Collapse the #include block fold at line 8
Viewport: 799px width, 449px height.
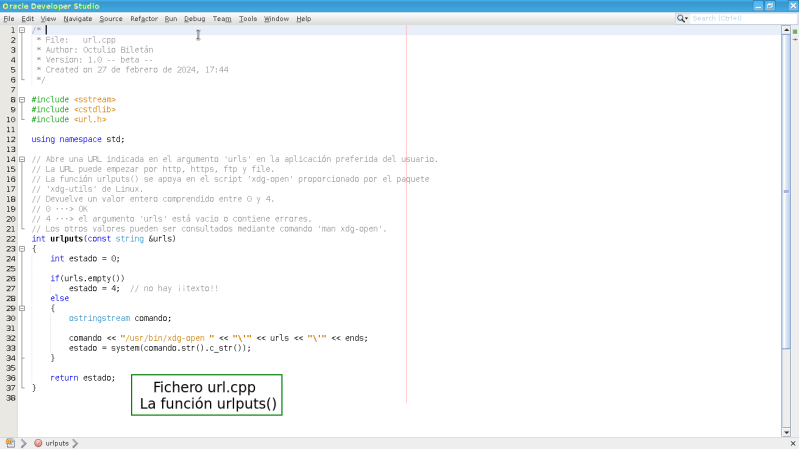pos(22,99)
